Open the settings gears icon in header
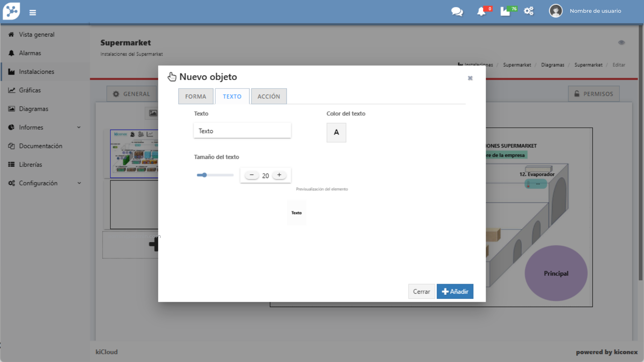This screenshot has width=644, height=362. [x=529, y=11]
